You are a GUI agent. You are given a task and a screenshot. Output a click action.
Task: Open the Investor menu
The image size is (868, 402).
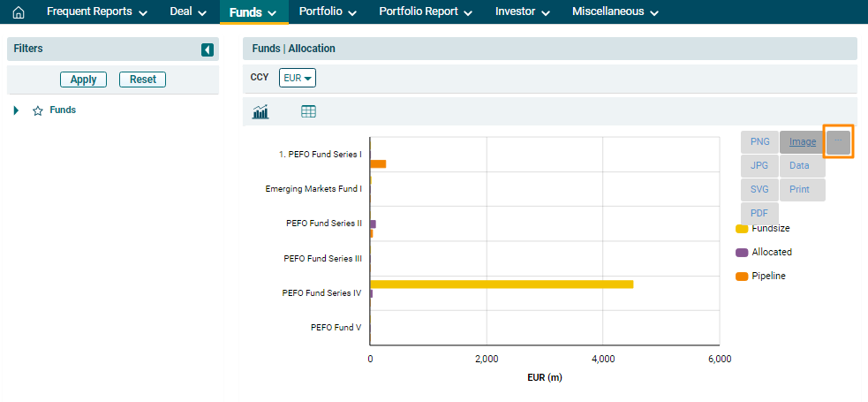coord(523,12)
